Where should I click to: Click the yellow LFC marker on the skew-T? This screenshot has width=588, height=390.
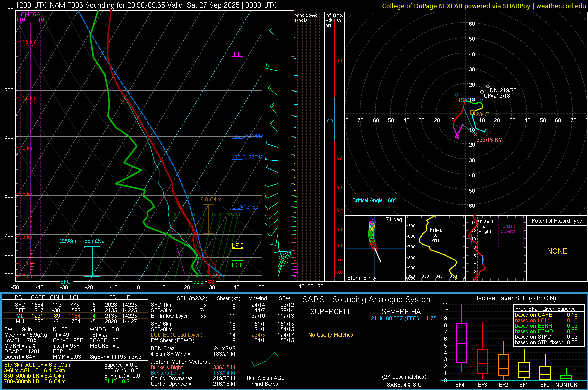237,246
